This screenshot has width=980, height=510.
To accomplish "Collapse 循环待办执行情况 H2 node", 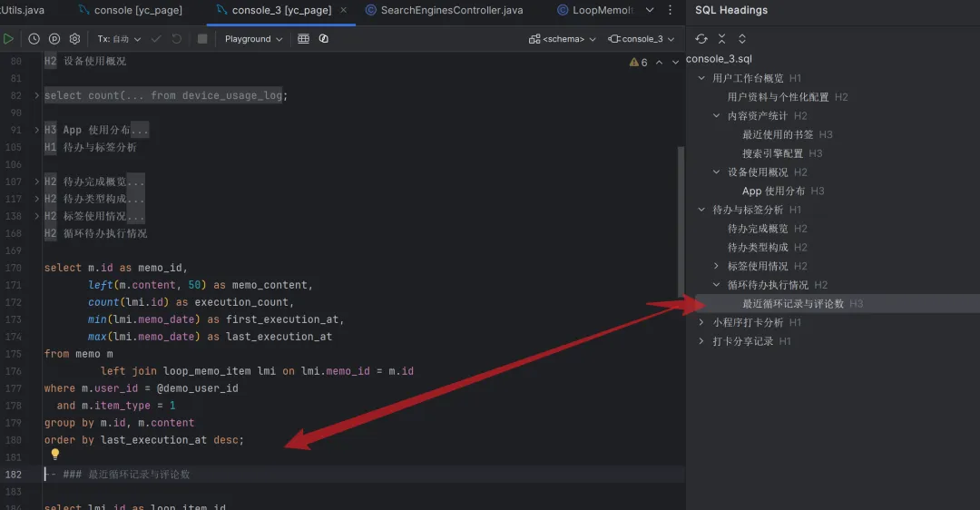I will pos(716,284).
